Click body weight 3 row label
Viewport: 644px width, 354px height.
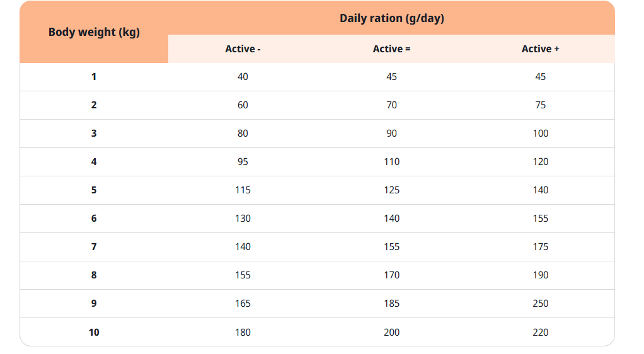click(x=94, y=134)
